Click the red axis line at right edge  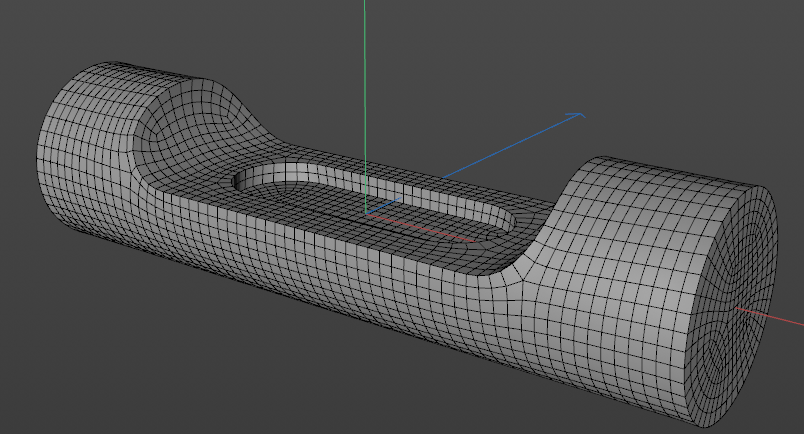tap(785, 320)
